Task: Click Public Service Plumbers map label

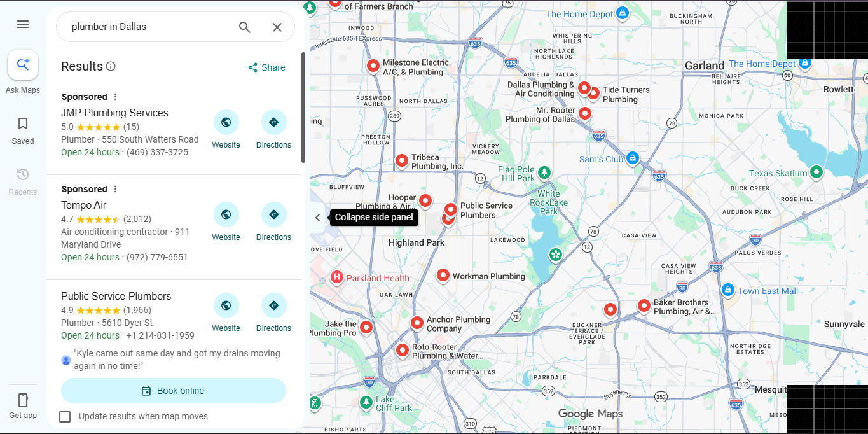Action: pos(486,211)
